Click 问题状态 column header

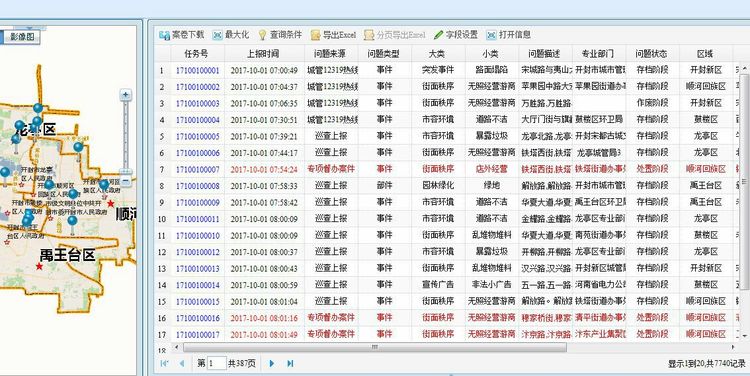coord(651,53)
